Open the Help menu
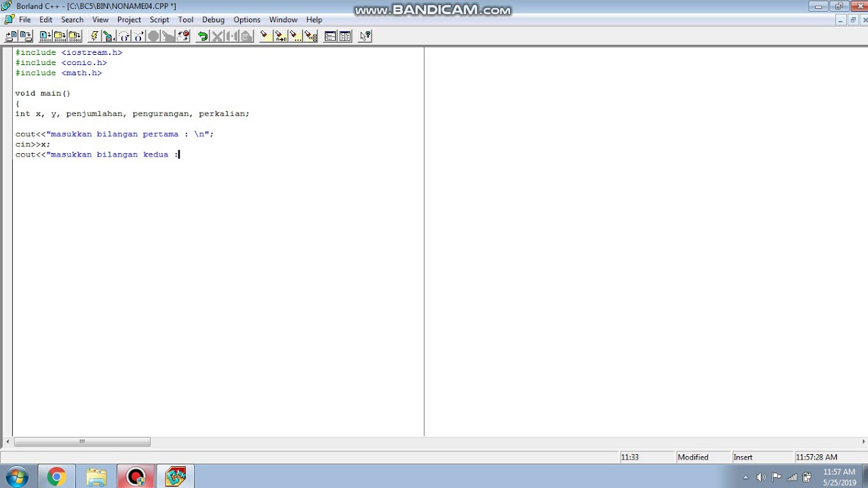Image resolution: width=868 pixels, height=488 pixels. coord(314,20)
